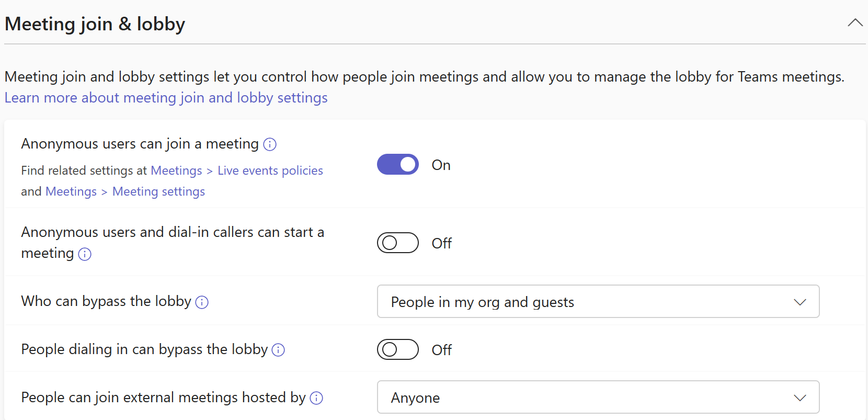The height and width of the screenshot is (420, 868).
Task: Click the 'Live events policies' link
Action: click(x=270, y=170)
